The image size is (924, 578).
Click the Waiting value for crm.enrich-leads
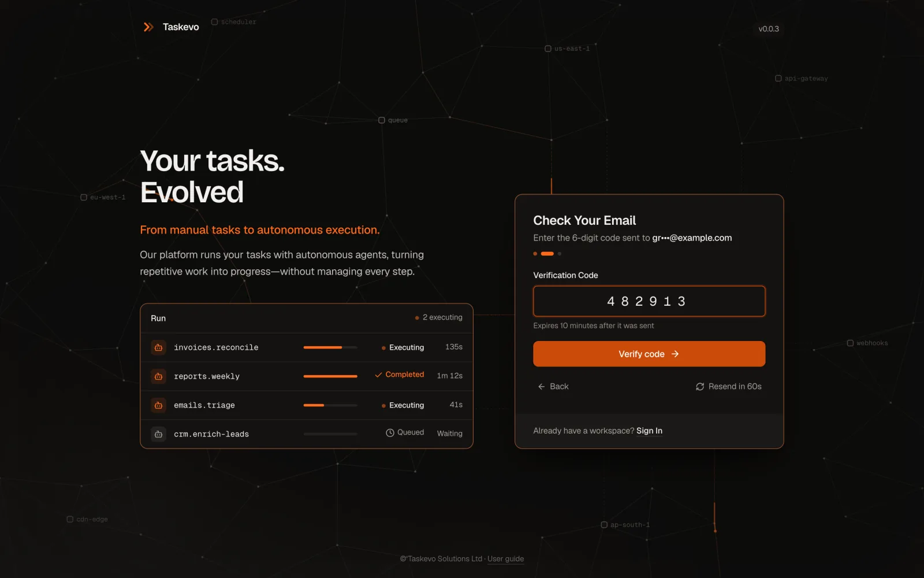[450, 433]
